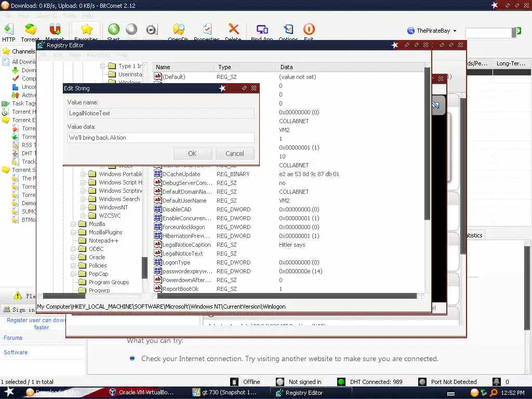
Task: Select EnableConcurren... registry value
Action: [x=187, y=218]
